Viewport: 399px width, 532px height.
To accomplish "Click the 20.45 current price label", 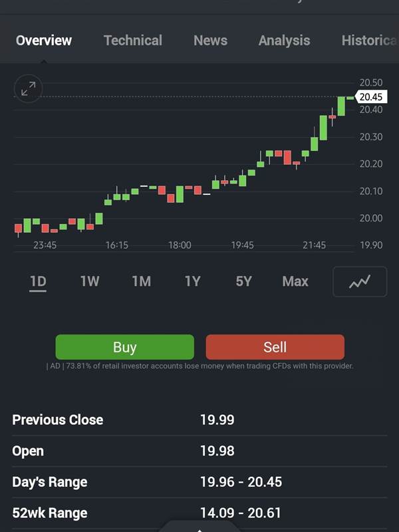I will (370, 97).
